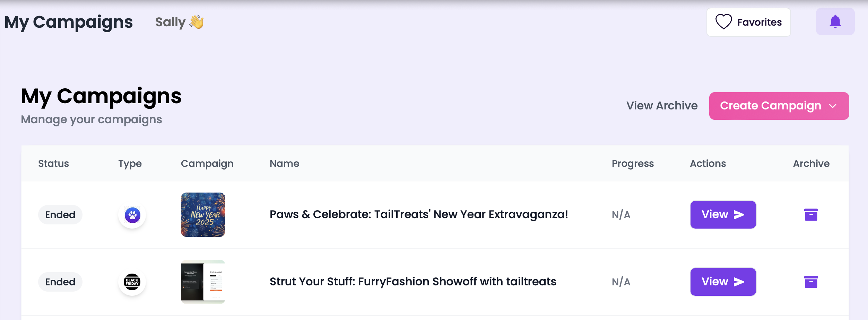Click the Name column header
The height and width of the screenshot is (320, 868).
[x=284, y=163]
